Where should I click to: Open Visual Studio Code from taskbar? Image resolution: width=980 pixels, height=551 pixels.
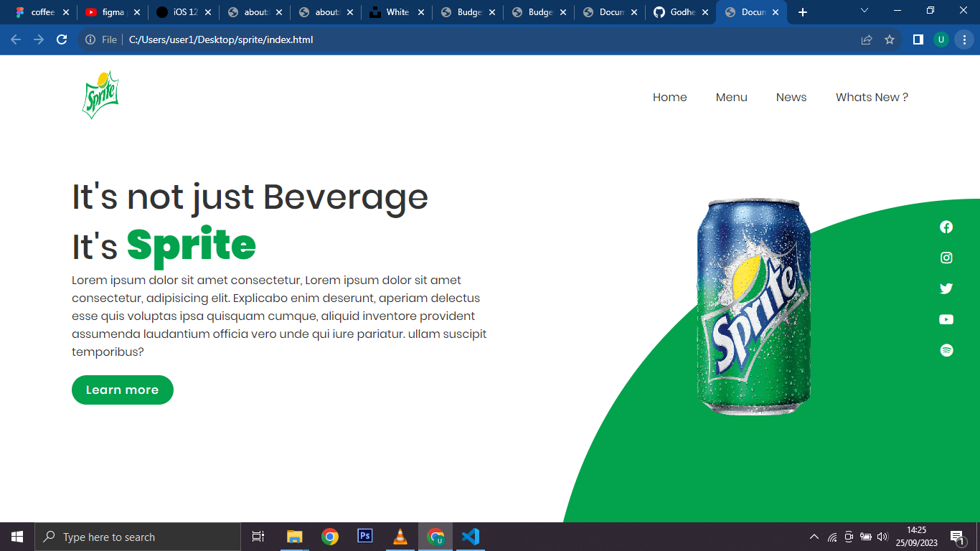tap(470, 537)
